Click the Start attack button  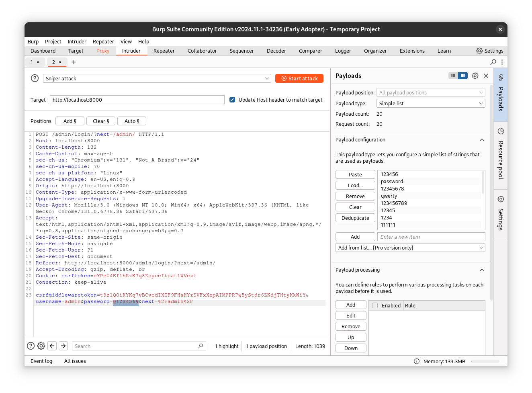(299, 78)
